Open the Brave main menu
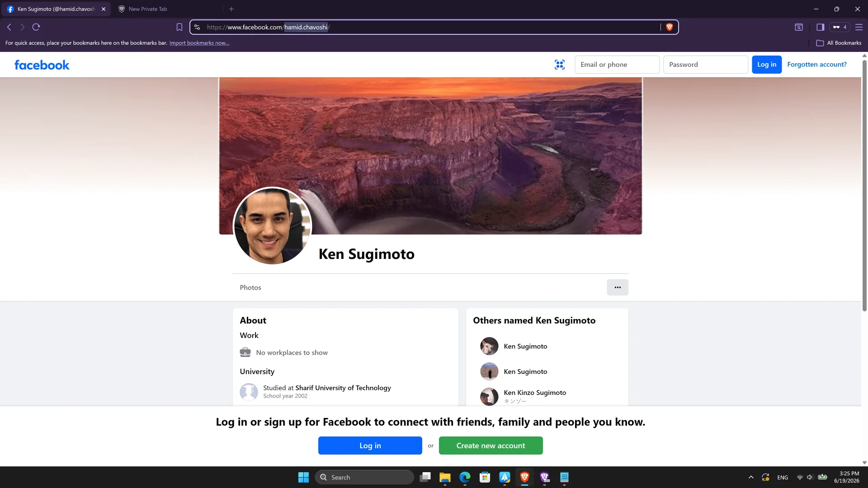The width and height of the screenshot is (868, 488). tap(859, 27)
